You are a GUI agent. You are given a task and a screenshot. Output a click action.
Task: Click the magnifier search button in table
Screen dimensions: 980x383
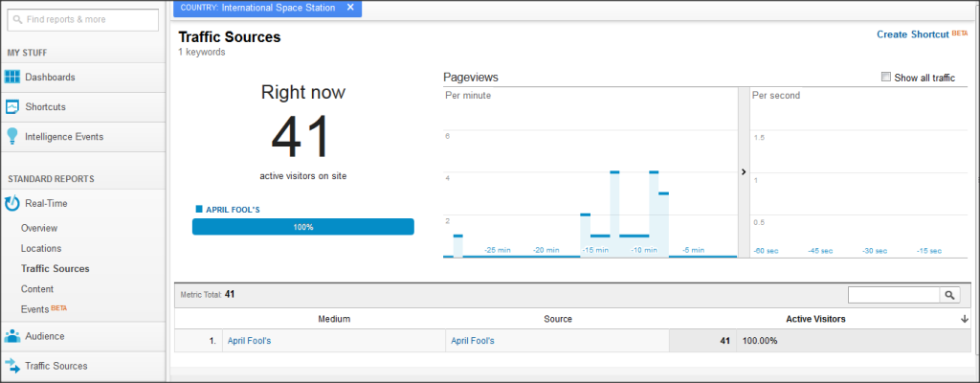pos(948,295)
